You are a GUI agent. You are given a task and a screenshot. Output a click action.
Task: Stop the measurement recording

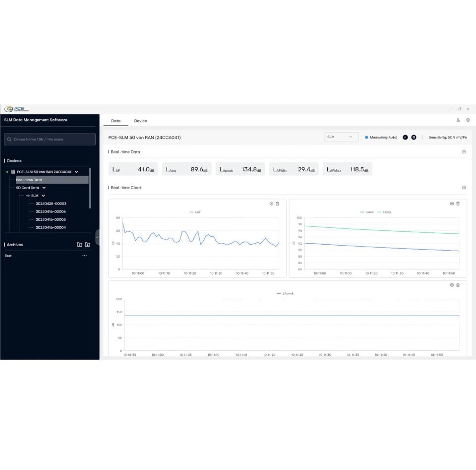[414, 137]
